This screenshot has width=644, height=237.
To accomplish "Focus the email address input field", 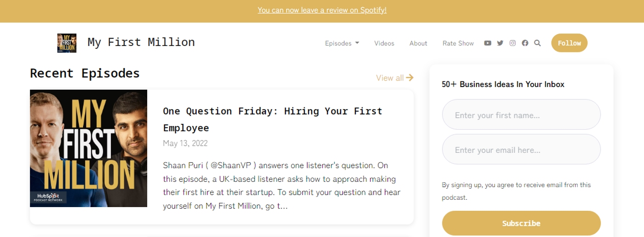I will [x=521, y=150].
